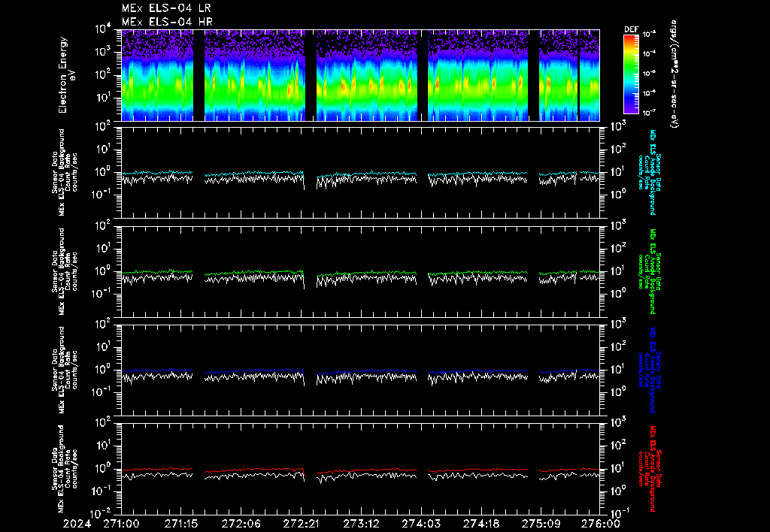Select the 271:00 time axis label

point(121,523)
